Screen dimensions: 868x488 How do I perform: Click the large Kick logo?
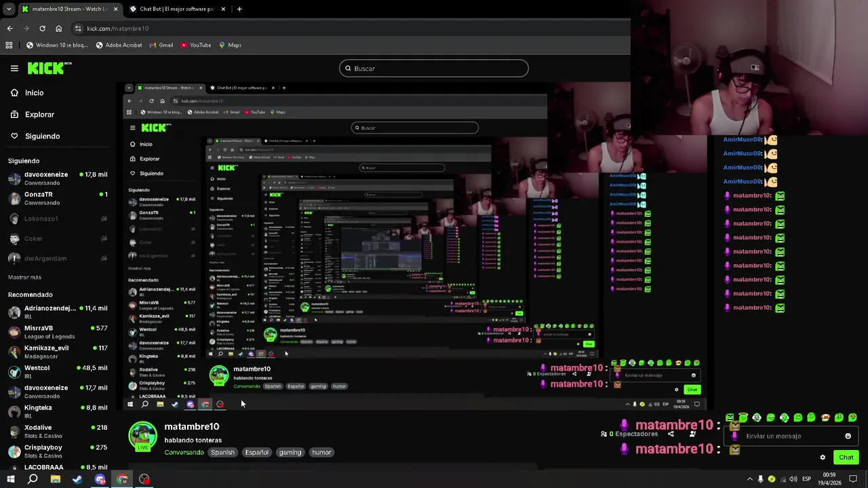point(49,68)
